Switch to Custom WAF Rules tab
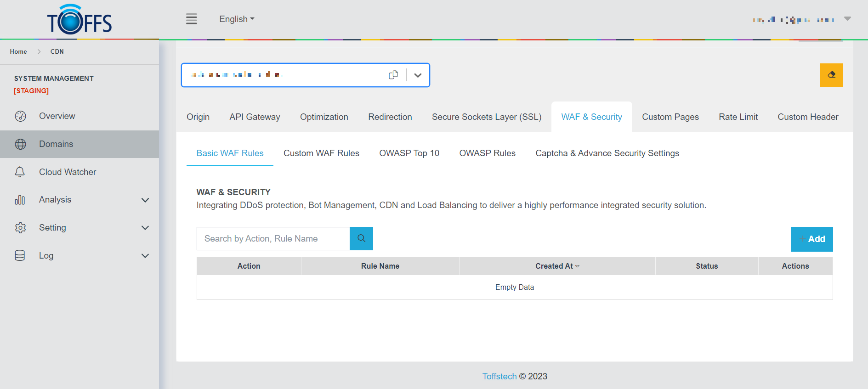868x389 pixels. pos(321,153)
